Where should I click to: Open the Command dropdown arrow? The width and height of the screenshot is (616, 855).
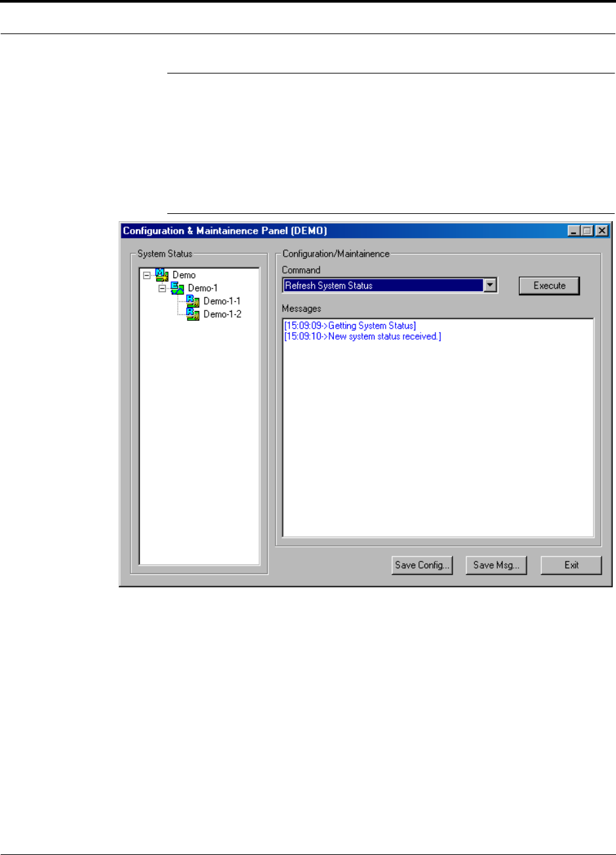click(x=489, y=285)
